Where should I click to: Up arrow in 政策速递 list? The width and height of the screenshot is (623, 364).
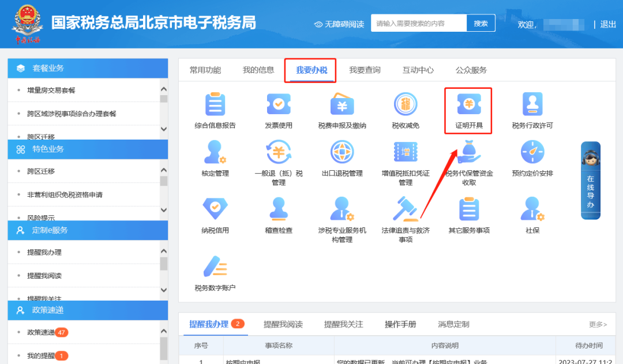(x=164, y=331)
